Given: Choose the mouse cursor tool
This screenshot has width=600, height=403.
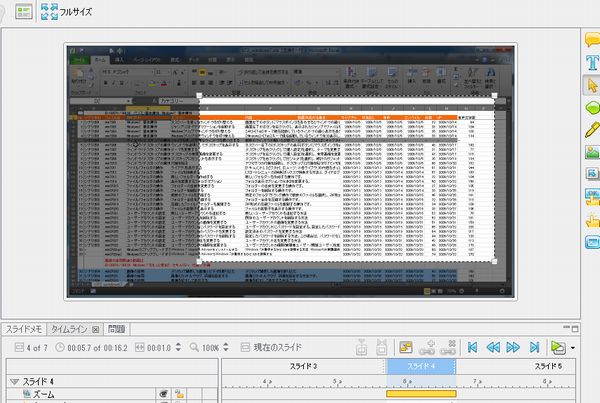Looking at the screenshot, I should [592, 85].
